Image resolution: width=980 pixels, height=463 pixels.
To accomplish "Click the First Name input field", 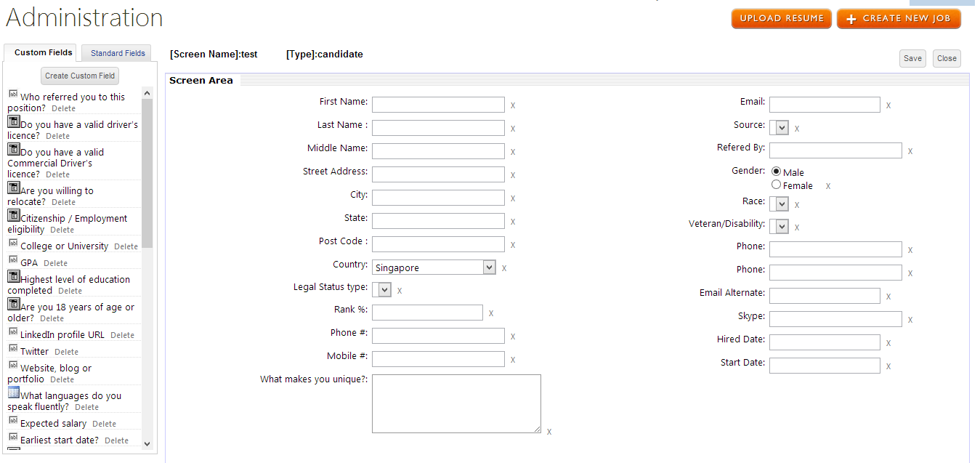I will 438,105.
